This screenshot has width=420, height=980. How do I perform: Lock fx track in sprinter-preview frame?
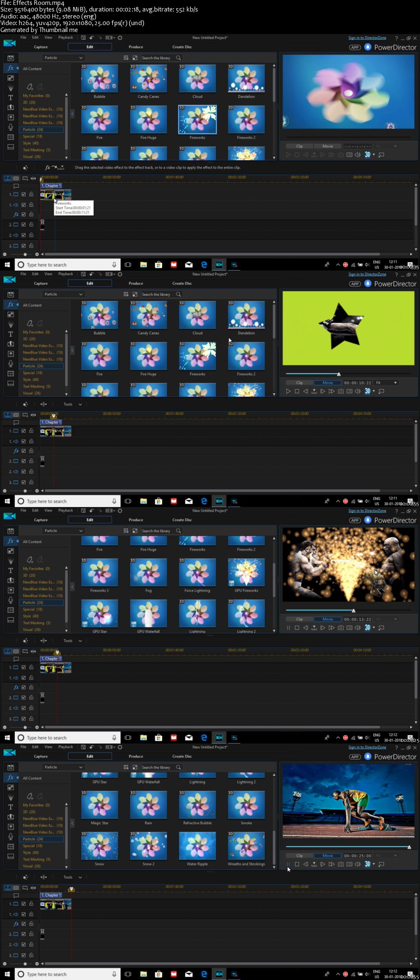coord(31,924)
